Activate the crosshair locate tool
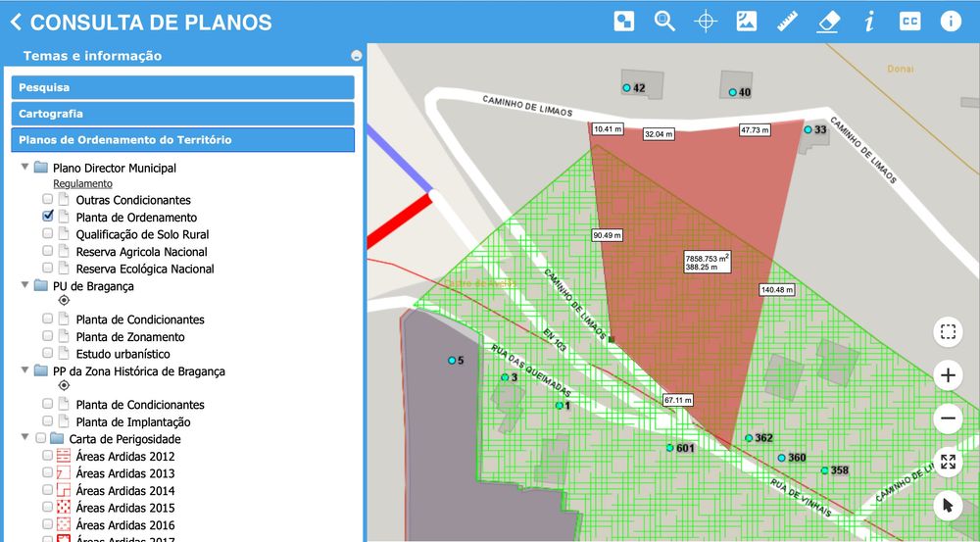The height and width of the screenshot is (542, 980). click(x=706, y=22)
